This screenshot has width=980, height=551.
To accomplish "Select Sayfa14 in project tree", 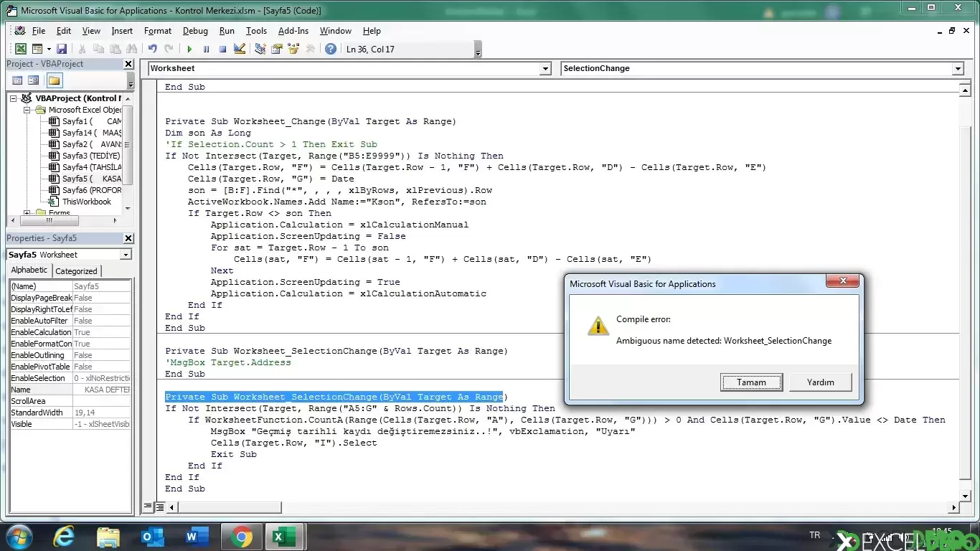I will 85,133.
